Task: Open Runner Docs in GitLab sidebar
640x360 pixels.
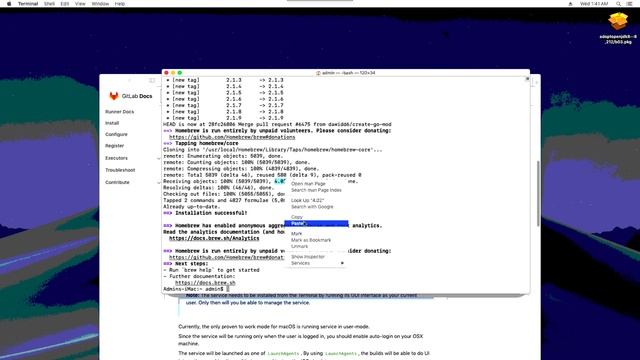Action: pyautogui.click(x=120, y=112)
